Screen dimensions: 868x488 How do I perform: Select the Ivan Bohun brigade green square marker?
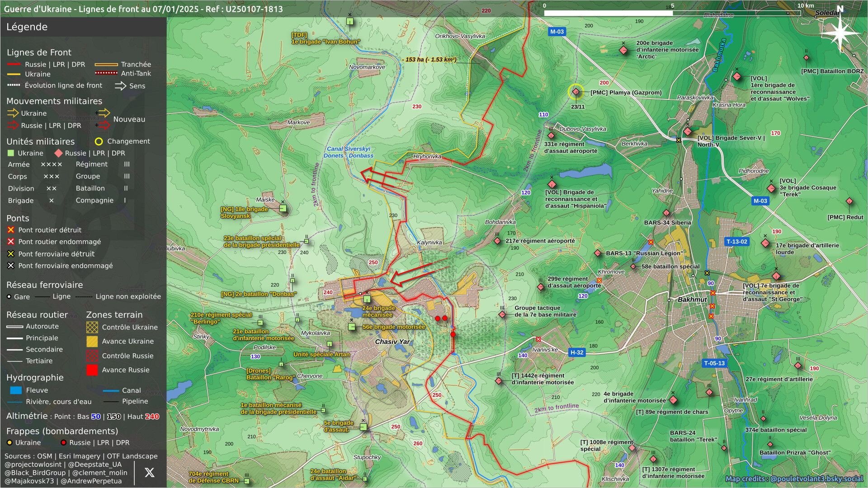[349, 21]
